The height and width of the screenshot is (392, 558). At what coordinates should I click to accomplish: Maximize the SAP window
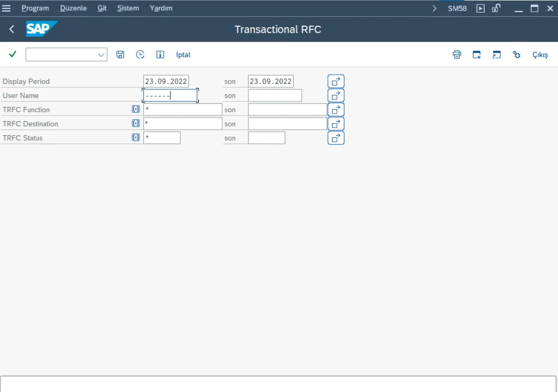click(535, 8)
